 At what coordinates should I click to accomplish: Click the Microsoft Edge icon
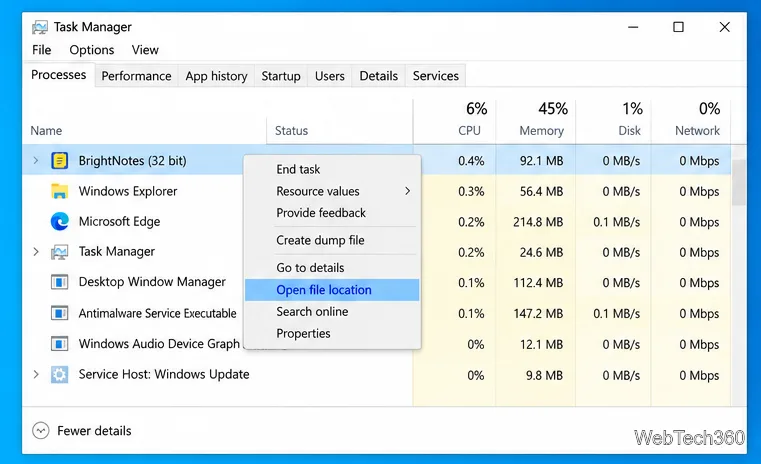point(60,221)
